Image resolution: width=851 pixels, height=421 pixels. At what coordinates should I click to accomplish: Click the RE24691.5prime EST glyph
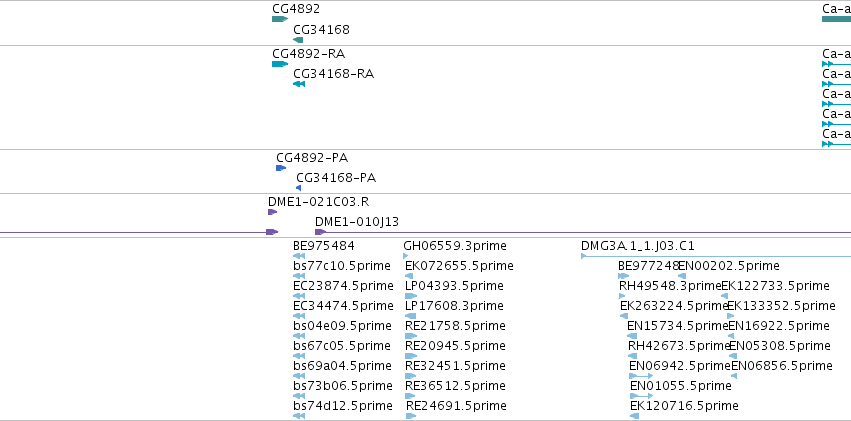tap(411, 416)
